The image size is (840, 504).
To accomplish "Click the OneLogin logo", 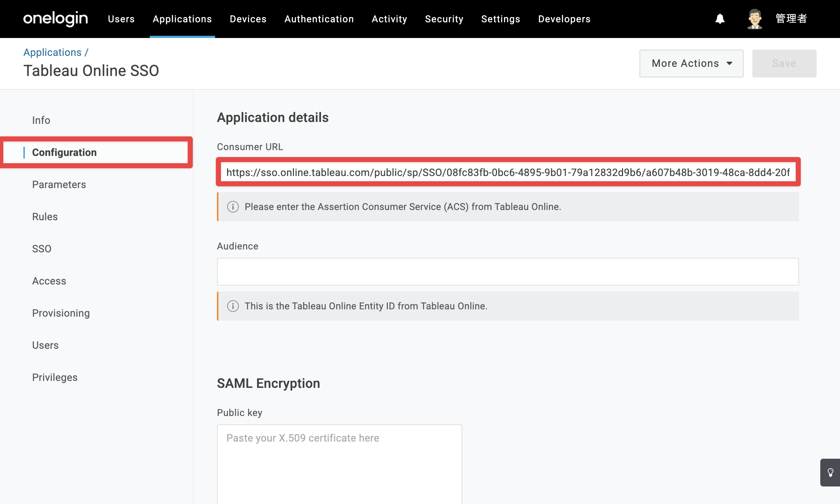I will (56, 19).
